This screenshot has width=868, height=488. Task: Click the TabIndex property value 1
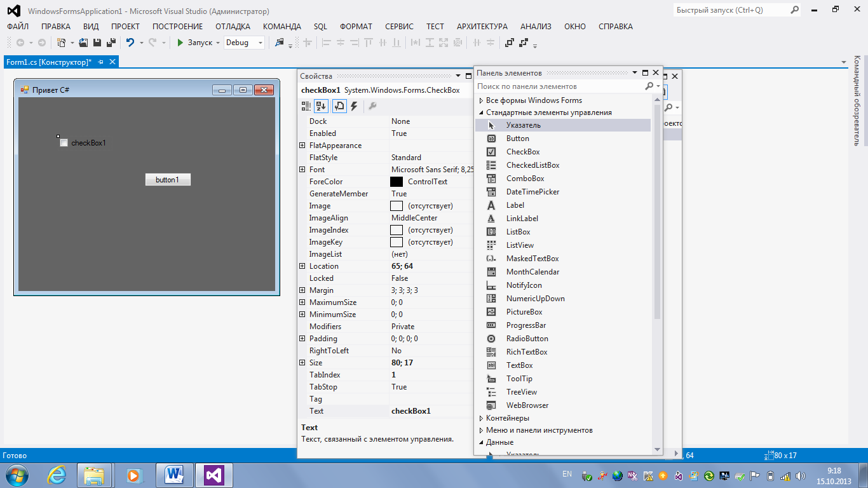pos(393,375)
